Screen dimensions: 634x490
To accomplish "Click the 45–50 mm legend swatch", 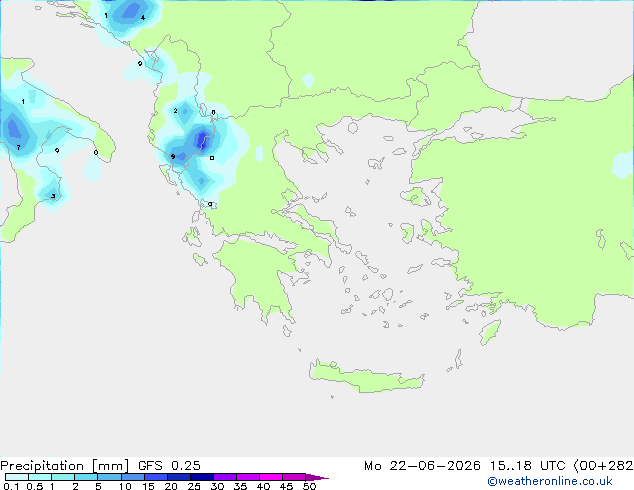I will [294, 477].
